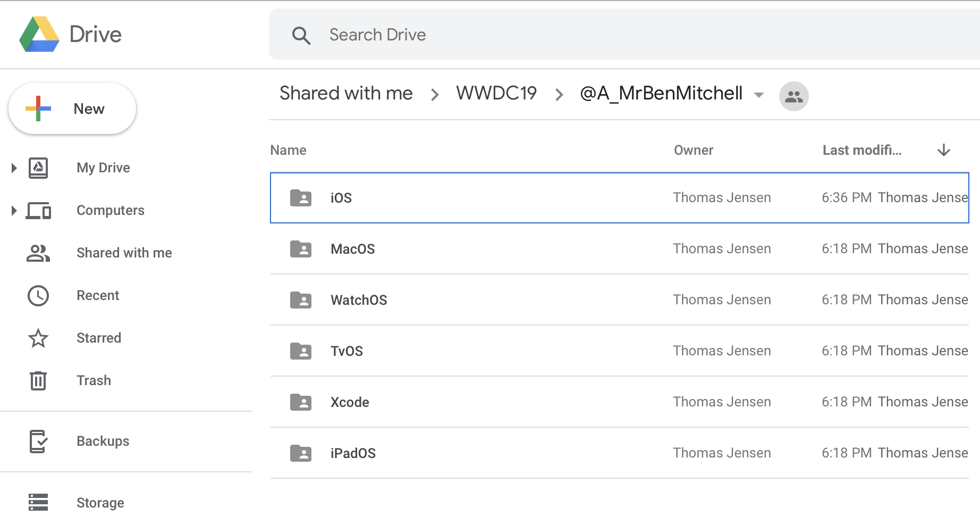Viewport: 980px width, 516px height.
Task: Sort by Name column header
Action: 288,150
